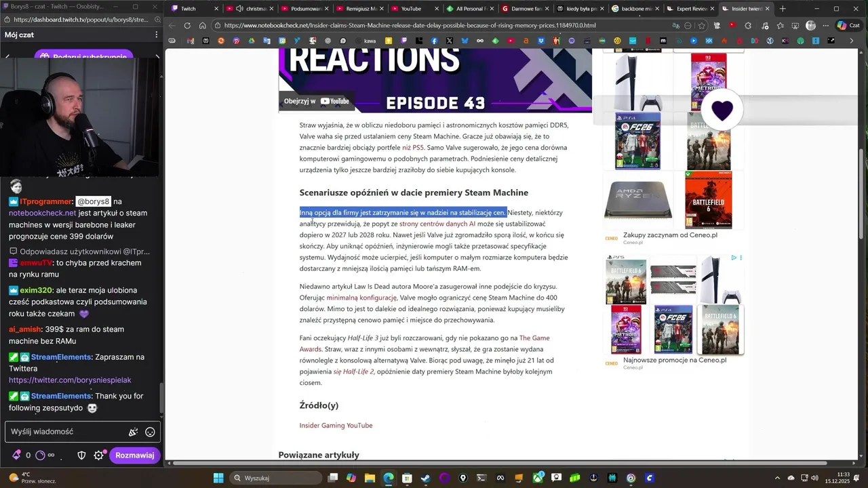The image size is (868, 488).
Task: Open the Windows Start menu
Action: pyautogui.click(x=218, y=478)
